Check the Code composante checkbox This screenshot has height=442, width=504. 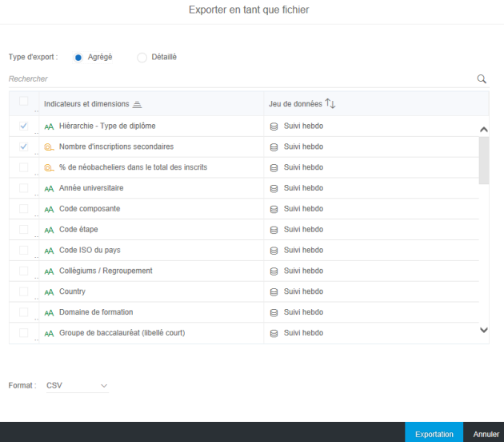point(23,209)
